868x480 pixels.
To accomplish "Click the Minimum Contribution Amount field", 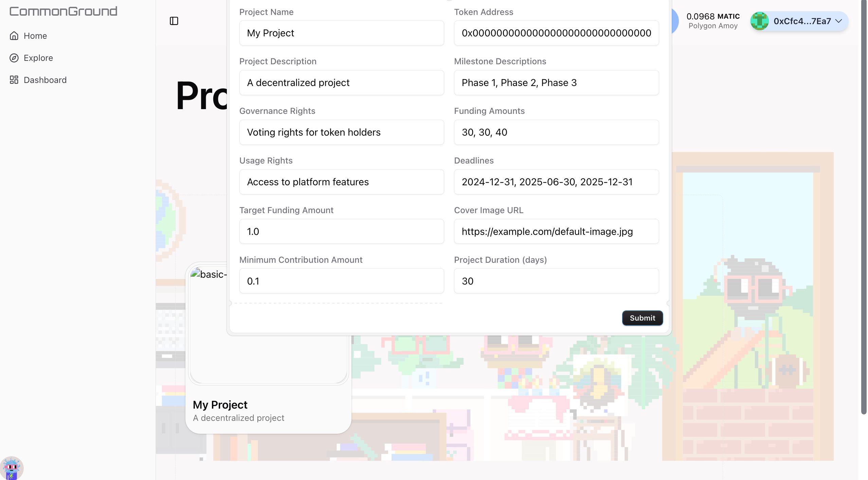I will click(341, 281).
